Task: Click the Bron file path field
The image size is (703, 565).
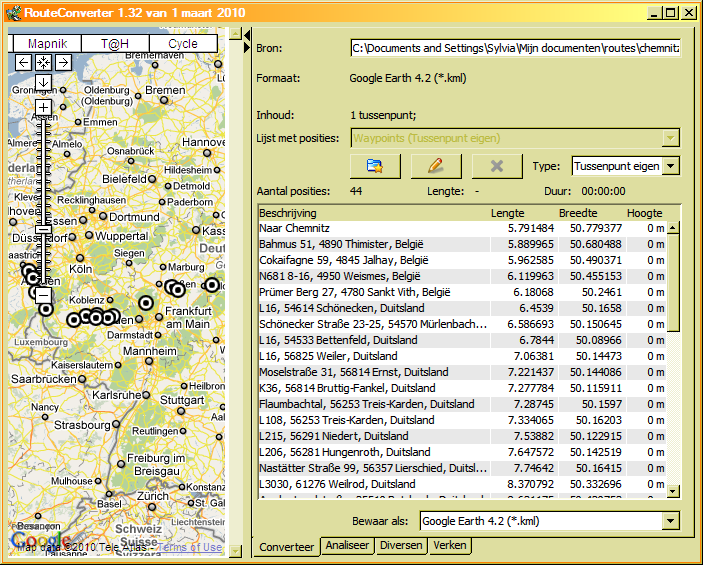Action: pyautogui.click(x=514, y=48)
